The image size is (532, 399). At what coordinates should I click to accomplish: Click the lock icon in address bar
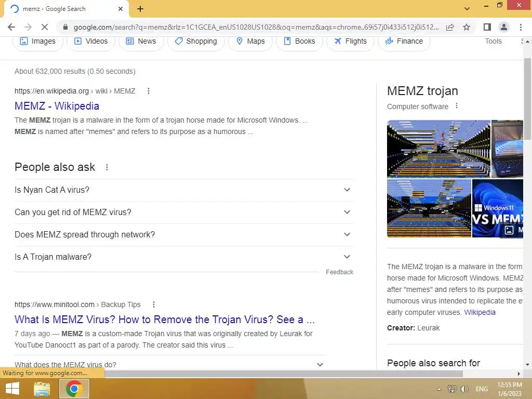tap(65, 27)
